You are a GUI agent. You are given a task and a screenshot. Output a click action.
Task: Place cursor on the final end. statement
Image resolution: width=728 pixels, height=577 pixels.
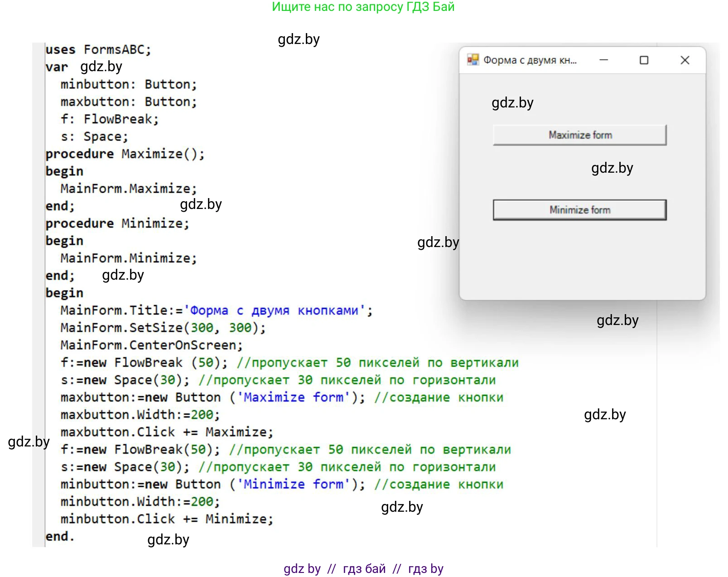click(x=59, y=536)
